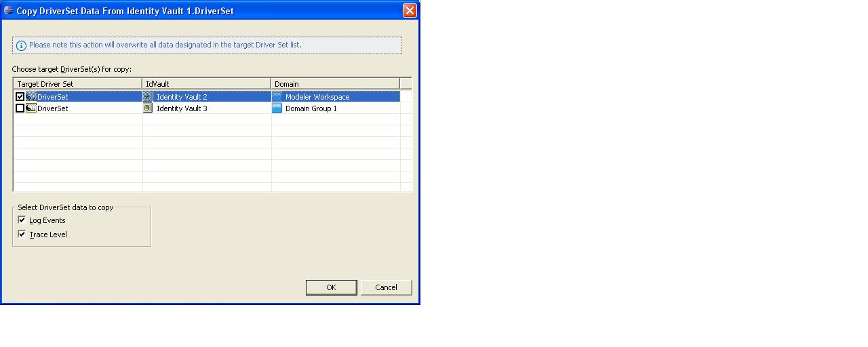The image size is (868, 347).
Task: Click the driver set icon in Identity Vault 2 row
Action: [31, 97]
